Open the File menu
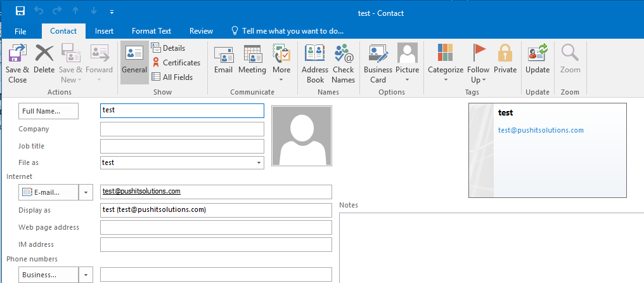 [x=20, y=31]
